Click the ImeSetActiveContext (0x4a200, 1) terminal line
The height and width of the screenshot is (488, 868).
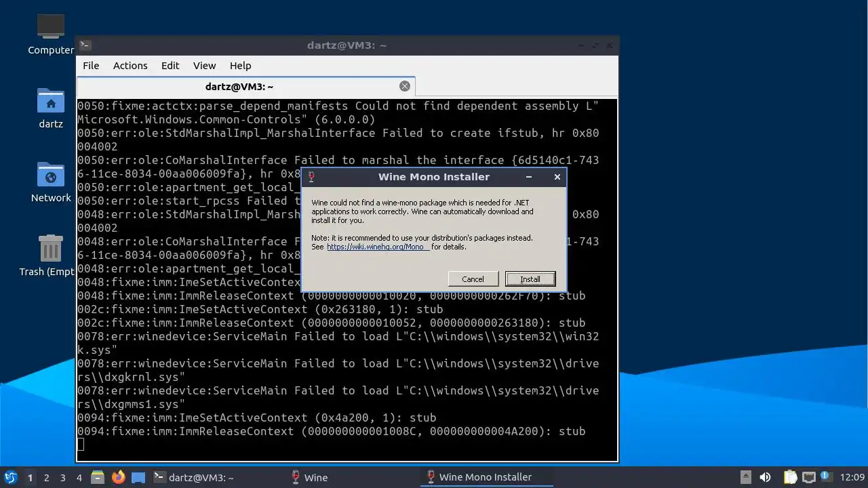[256, 418]
